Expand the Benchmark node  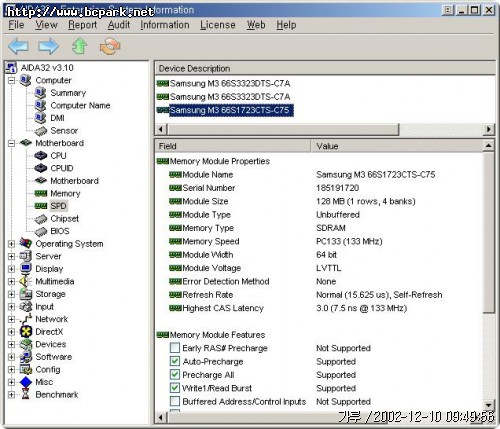pos(11,395)
